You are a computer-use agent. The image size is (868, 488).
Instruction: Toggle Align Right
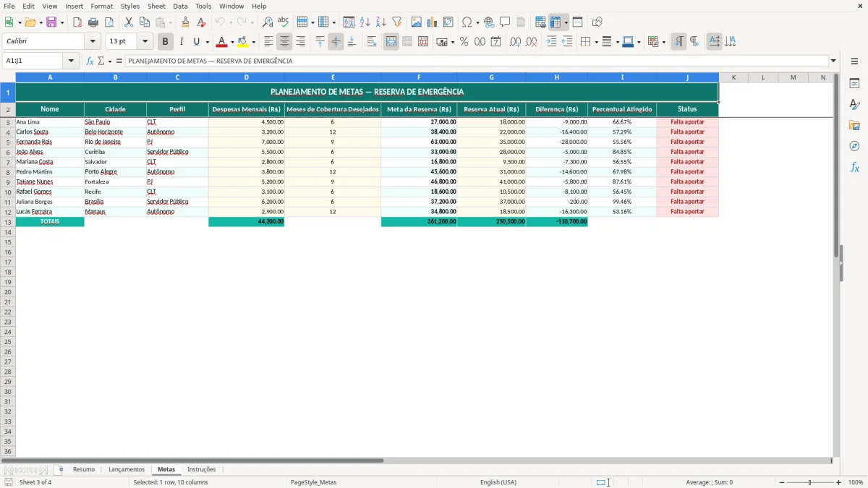click(300, 42)
